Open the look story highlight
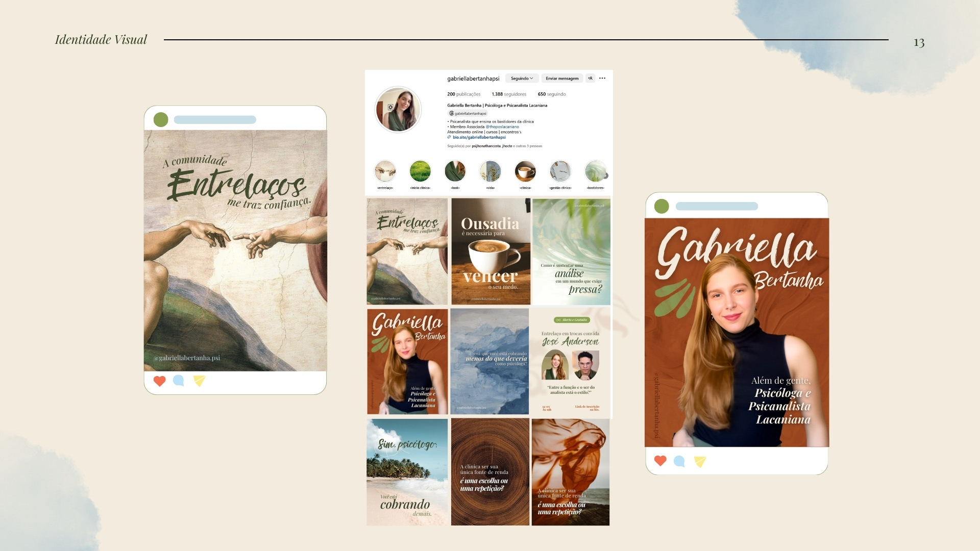This screenshot has height=551, width=980. (x=455, y=172)
